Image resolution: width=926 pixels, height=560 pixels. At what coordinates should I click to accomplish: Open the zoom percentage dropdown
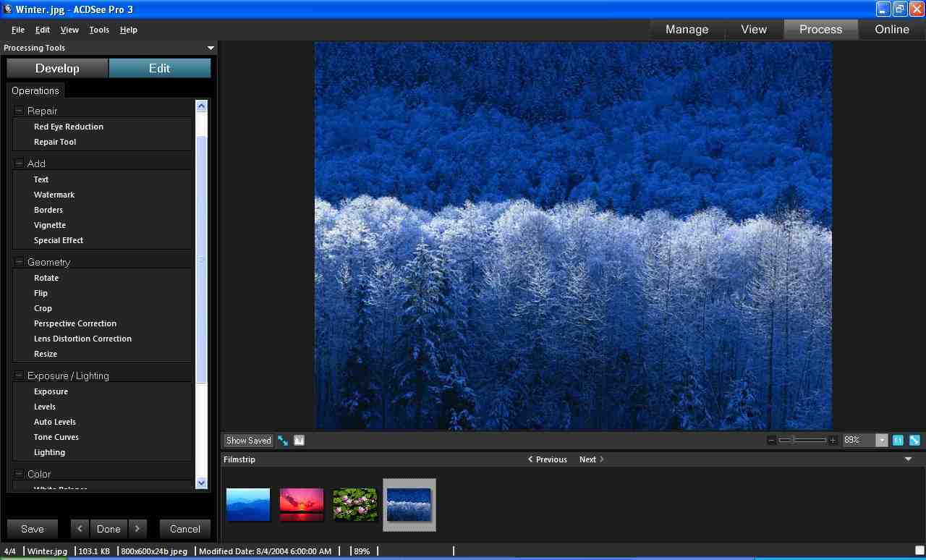point(881,440)
